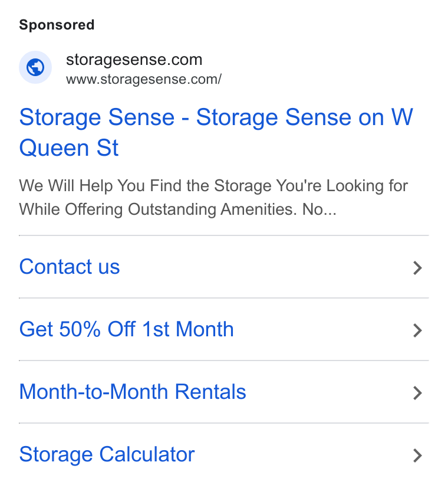This screenshot has width=448, height=485.
Task: Expand the Storage Calculator chevron arrow
Action: pyautogui.click(x=417, y=455)
